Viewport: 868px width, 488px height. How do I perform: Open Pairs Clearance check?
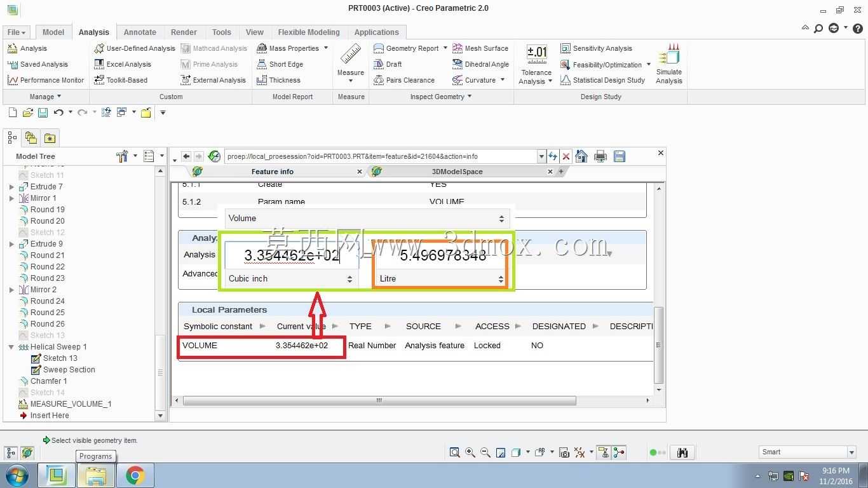(404, 80)
